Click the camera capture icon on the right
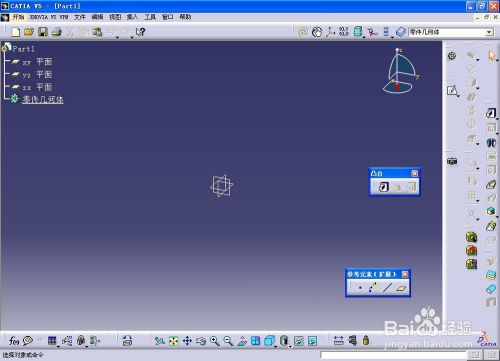 (x=452, y=161)
